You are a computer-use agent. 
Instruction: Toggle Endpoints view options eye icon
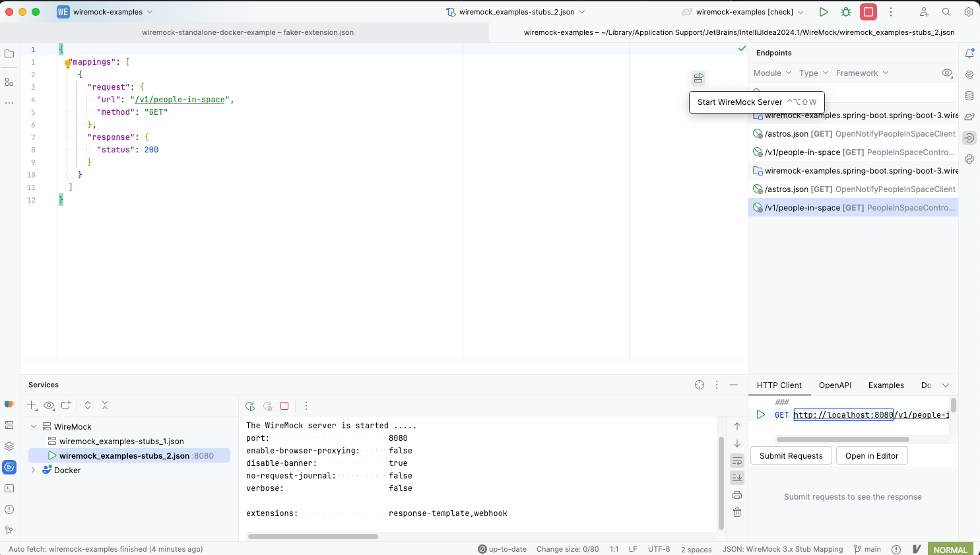(947, 73)
